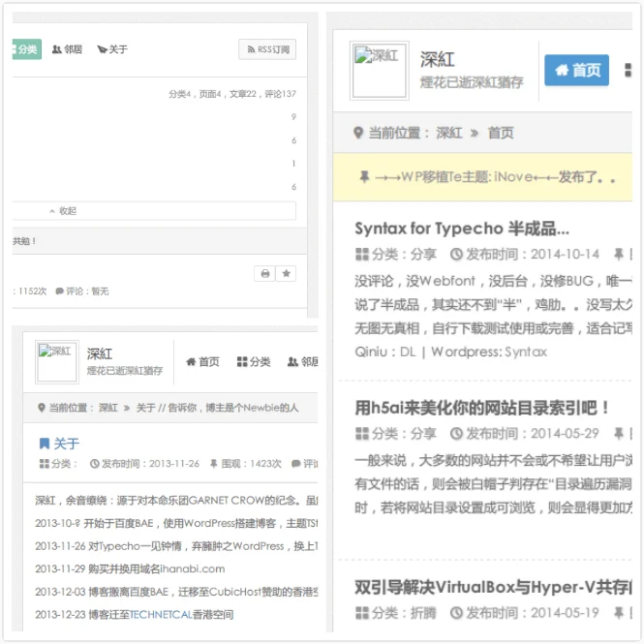Click the TECHNETCAL link
Screen dimensions: 644x644
[162, 615]
